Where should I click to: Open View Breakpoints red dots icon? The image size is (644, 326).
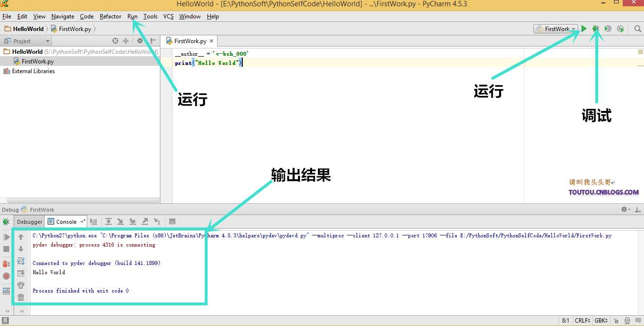[6, 264]
